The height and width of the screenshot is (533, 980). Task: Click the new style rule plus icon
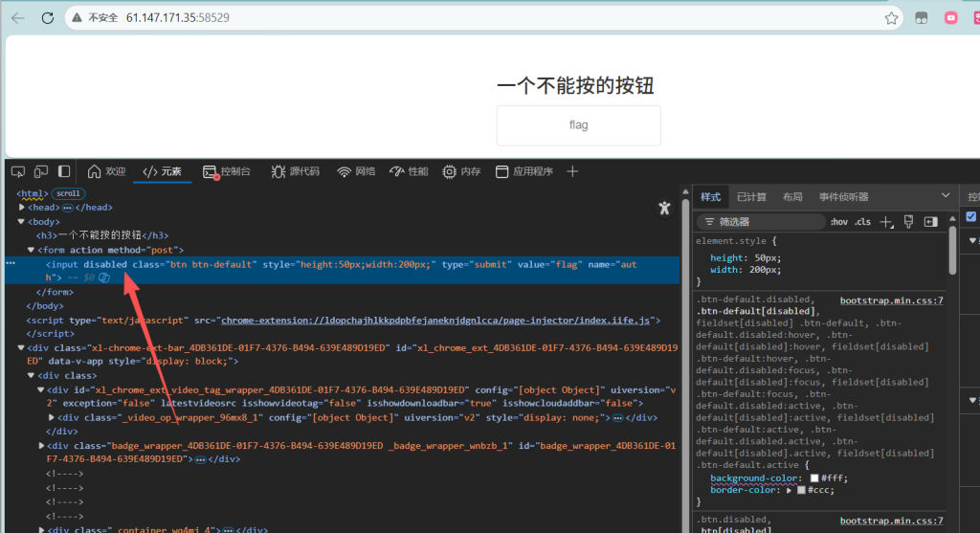[885, 222]
